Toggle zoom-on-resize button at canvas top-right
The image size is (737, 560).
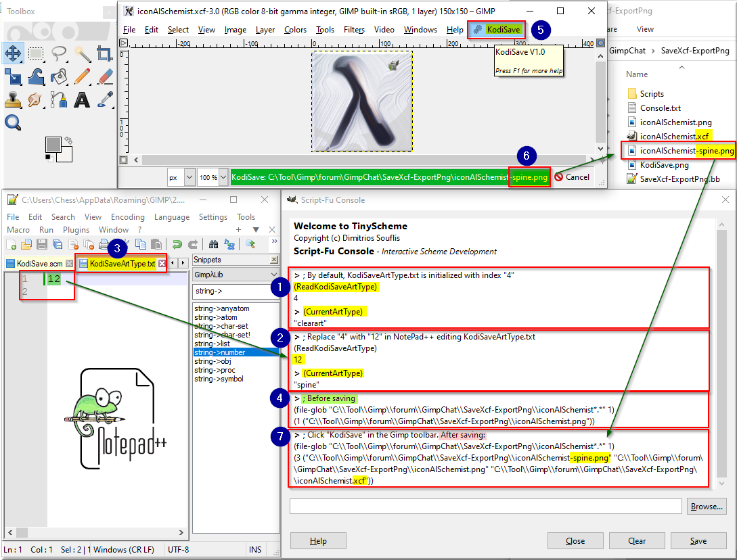(x=601, y=43)
